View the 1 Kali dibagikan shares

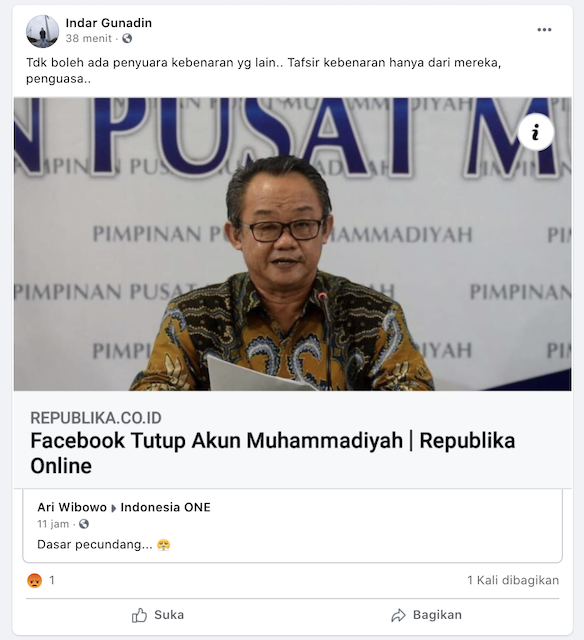coord(513,580)
